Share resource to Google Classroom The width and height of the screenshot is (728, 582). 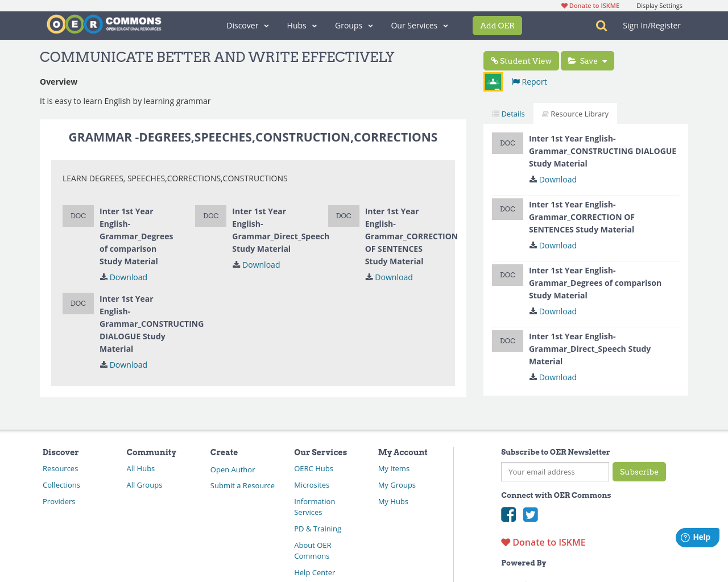pyautogui.click(x=493, y=81)
